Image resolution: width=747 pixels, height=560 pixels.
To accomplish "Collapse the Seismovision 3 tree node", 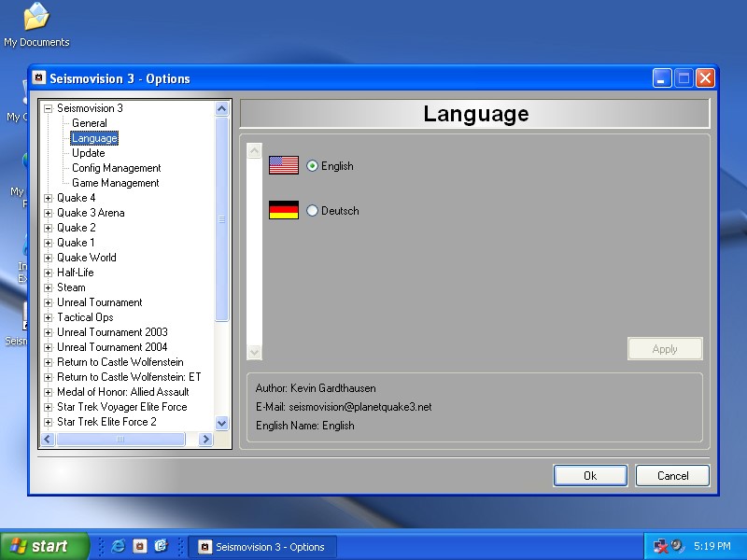I will tap(49, 108).
